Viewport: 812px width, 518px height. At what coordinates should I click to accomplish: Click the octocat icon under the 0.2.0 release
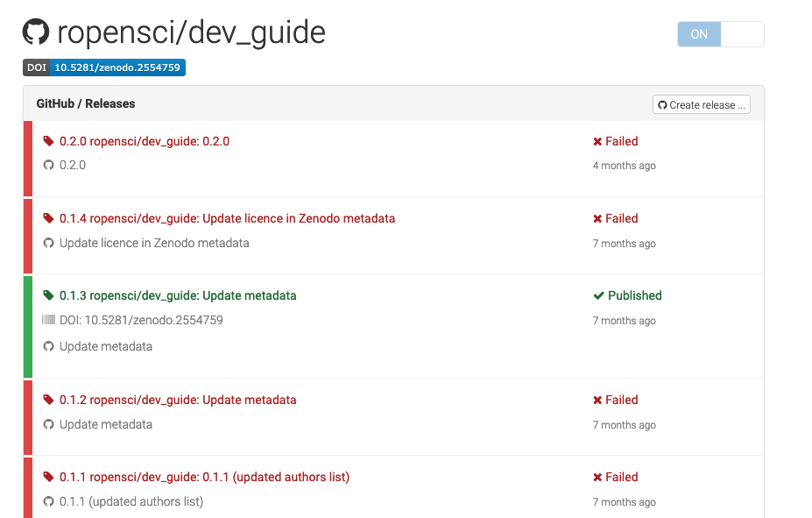[x=48, y=165]
